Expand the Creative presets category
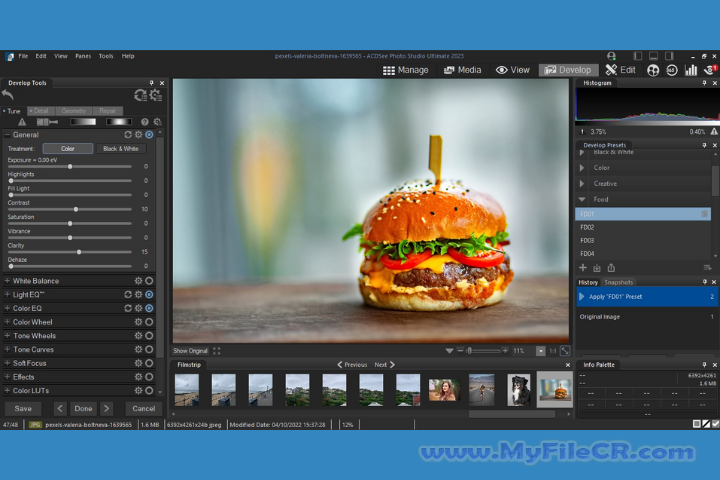The width and height of the screenshot is (720, 480). point(582,183)
